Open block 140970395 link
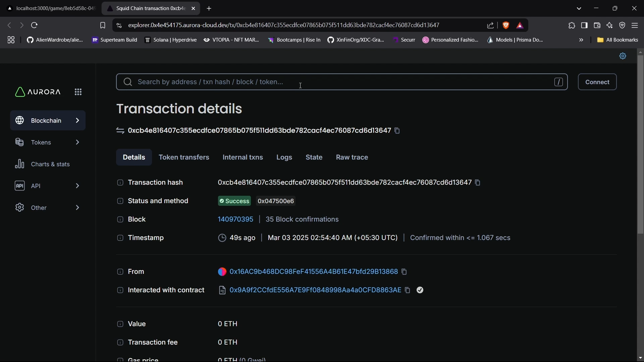The image size is (644, 362). point(235,220)
